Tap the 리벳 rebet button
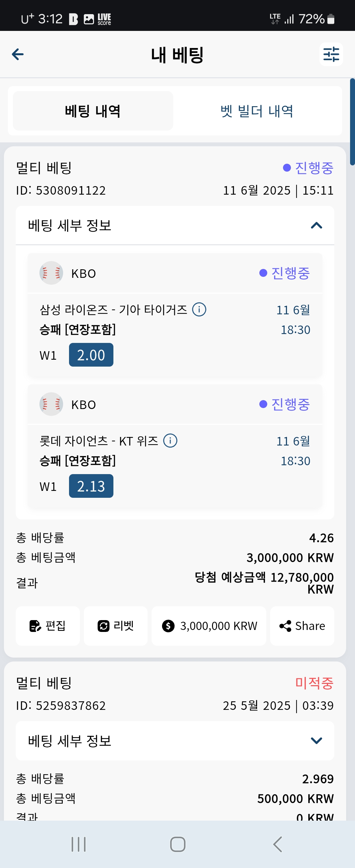 (115, 626)
